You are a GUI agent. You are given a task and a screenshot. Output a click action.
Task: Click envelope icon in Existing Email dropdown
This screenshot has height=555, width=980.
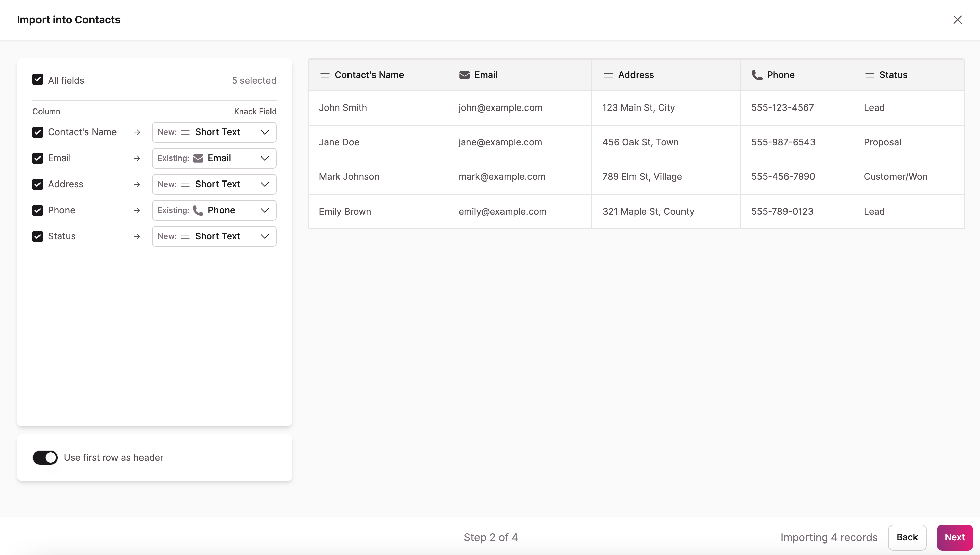tap(198, 158)
